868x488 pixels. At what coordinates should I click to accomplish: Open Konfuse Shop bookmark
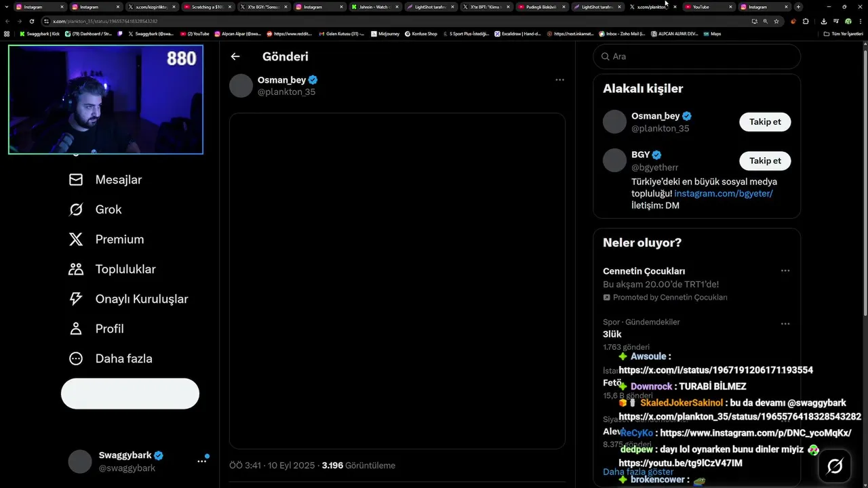pos(421,33)
